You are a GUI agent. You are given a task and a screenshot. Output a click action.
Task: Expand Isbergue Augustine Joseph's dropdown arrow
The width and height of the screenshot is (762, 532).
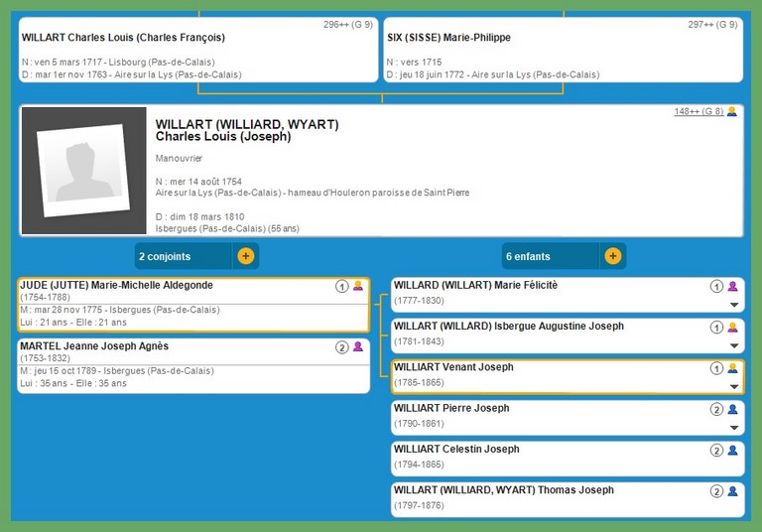[x=734, y=345]
